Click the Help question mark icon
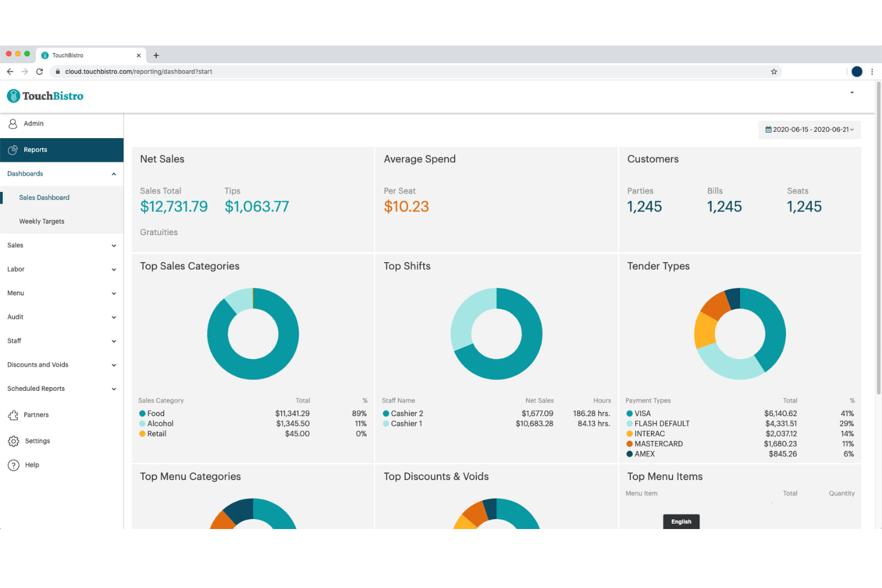 coord(14,465)
